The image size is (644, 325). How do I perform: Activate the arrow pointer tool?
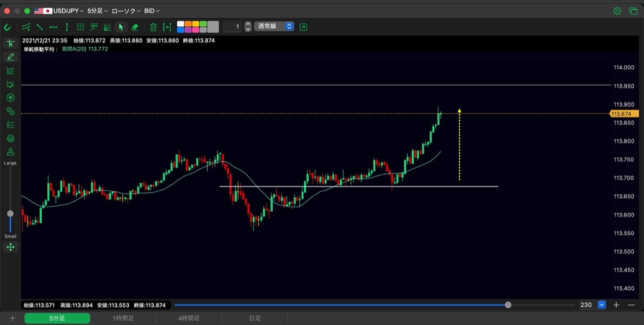121,27
